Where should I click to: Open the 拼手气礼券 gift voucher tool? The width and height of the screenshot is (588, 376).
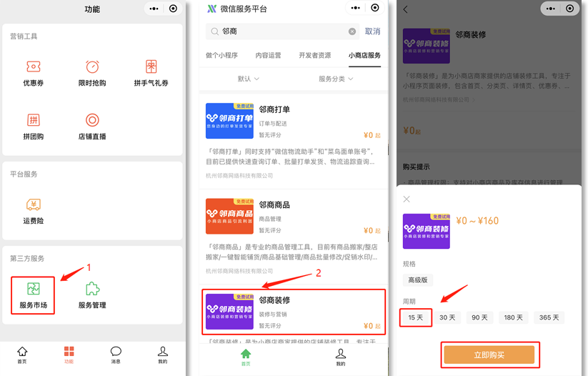tap(151, 73)
